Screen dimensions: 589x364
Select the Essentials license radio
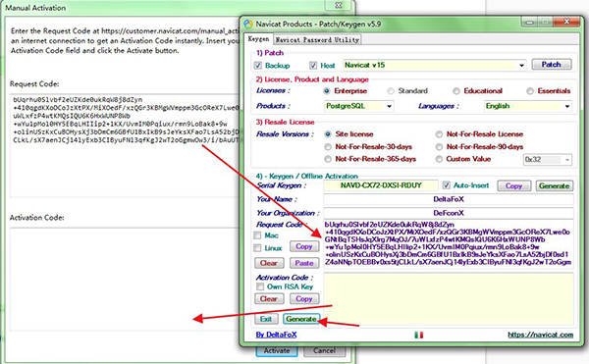point(530,91)
